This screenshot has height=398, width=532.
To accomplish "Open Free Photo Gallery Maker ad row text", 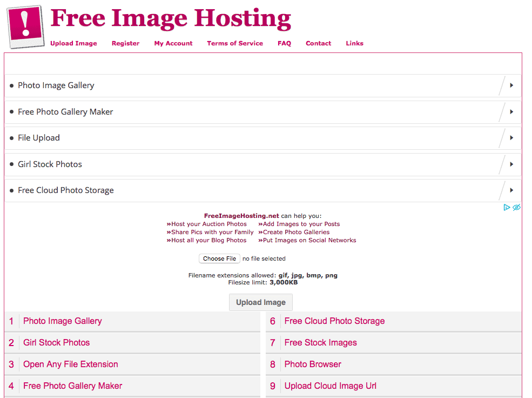I will (x=65, y=112).
